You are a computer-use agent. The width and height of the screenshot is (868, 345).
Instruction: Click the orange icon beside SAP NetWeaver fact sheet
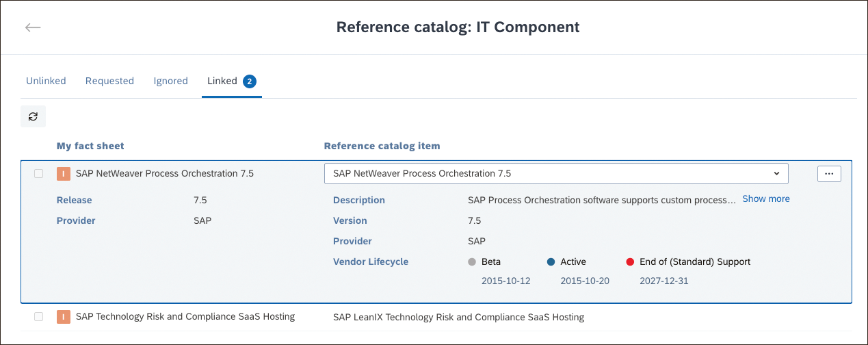click(63, 174)
